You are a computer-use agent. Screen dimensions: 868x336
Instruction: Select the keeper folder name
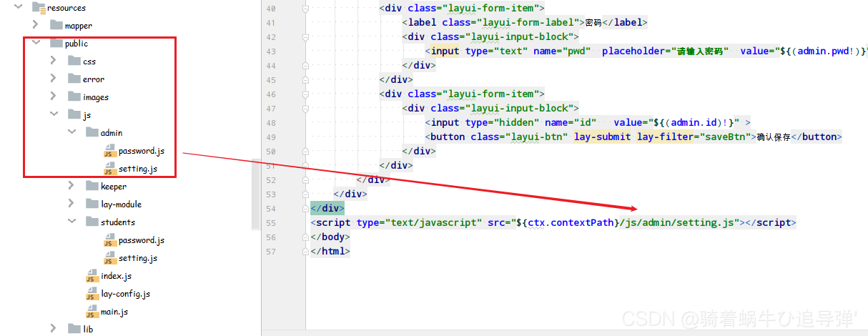pyautogui.click(x=114, y=187)
